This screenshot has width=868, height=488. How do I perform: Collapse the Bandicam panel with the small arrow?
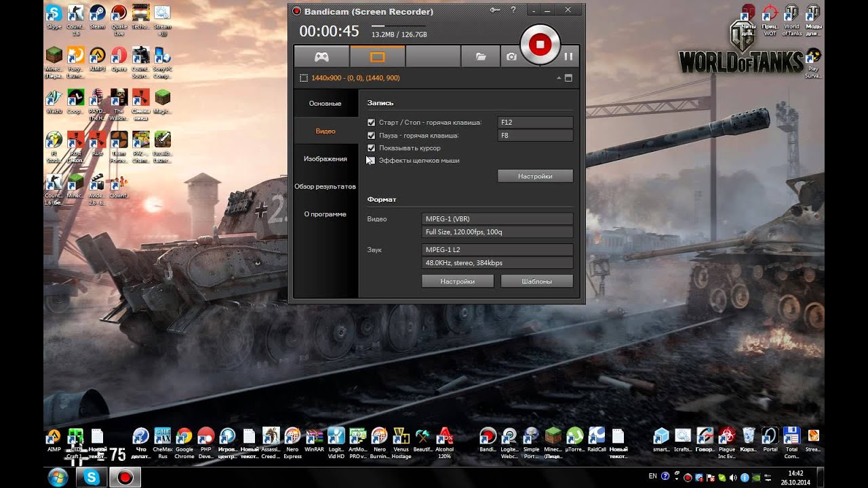(x=559, y=78)
